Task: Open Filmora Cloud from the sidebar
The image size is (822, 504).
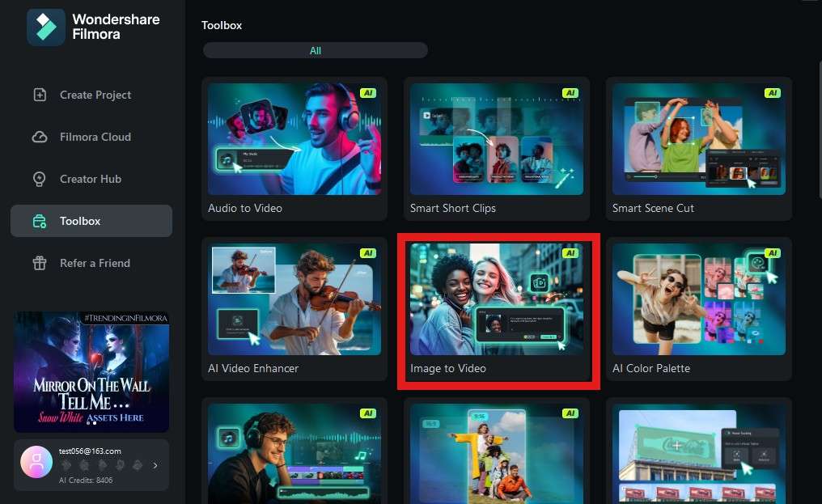Action: pos(91,137)
